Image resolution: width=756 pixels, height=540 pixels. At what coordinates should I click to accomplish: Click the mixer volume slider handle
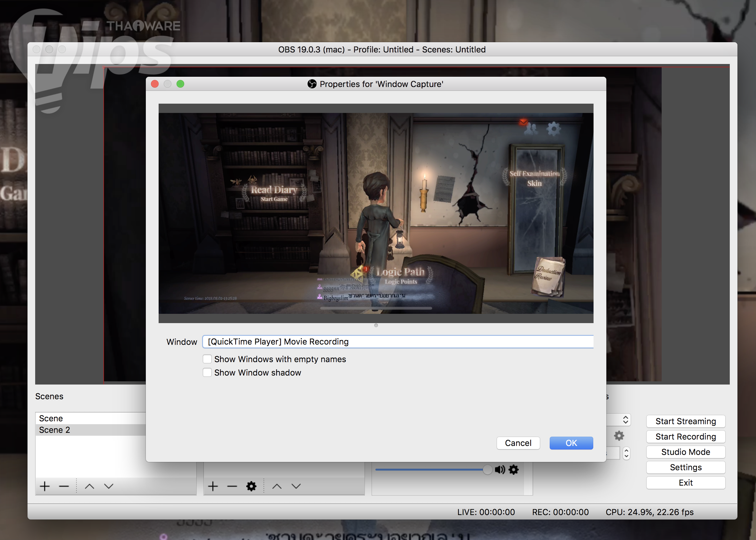pos(487,470)
